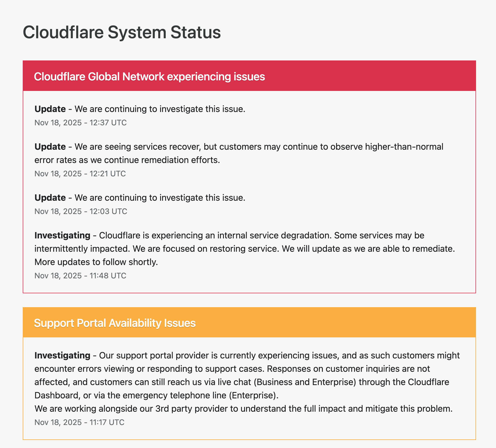Screen dimensions: 496x448
Task: Select the 12:37 UTC timestamp
Action: (80, 123)
